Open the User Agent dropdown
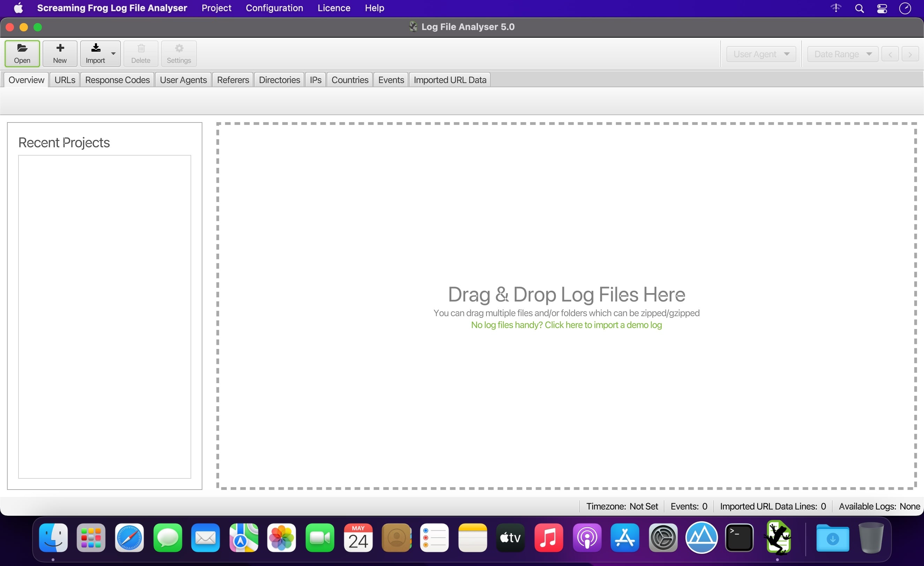 pos(761,54)
